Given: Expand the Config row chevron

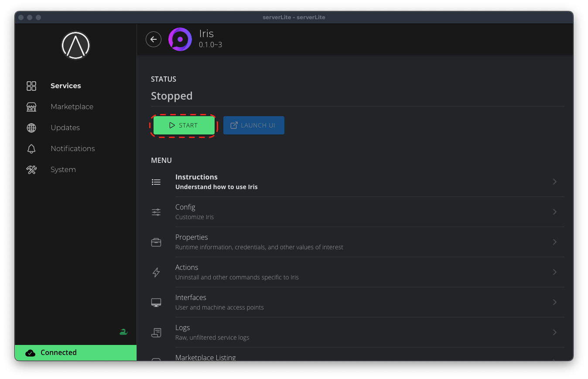Looking at the screenshot, I should click(x=554, y=212).
